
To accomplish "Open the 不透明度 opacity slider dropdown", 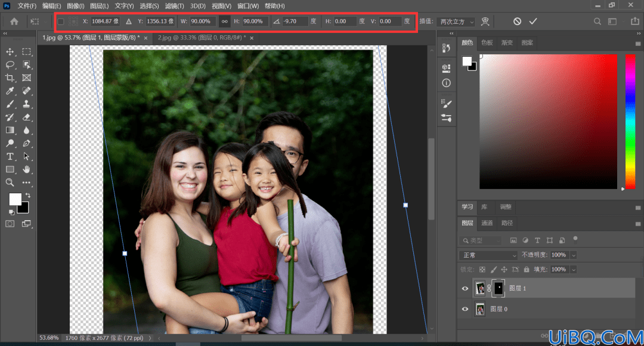I will click(574, 255).
